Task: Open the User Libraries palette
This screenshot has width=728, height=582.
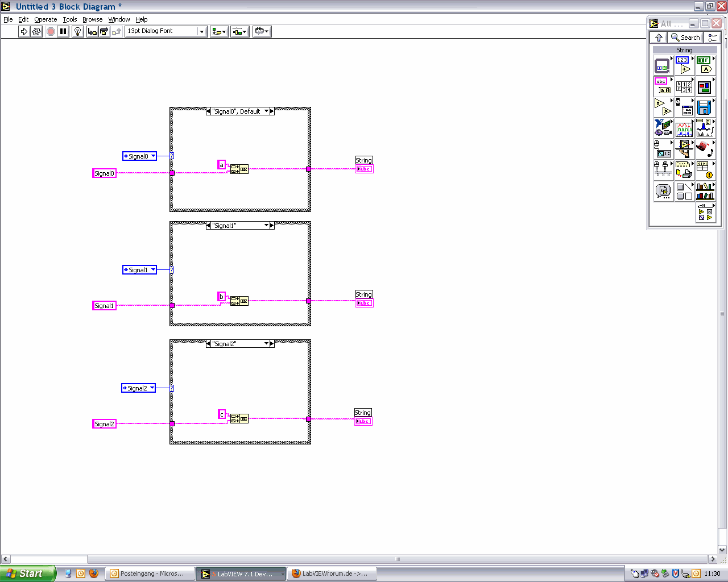Action: point(705,191)
